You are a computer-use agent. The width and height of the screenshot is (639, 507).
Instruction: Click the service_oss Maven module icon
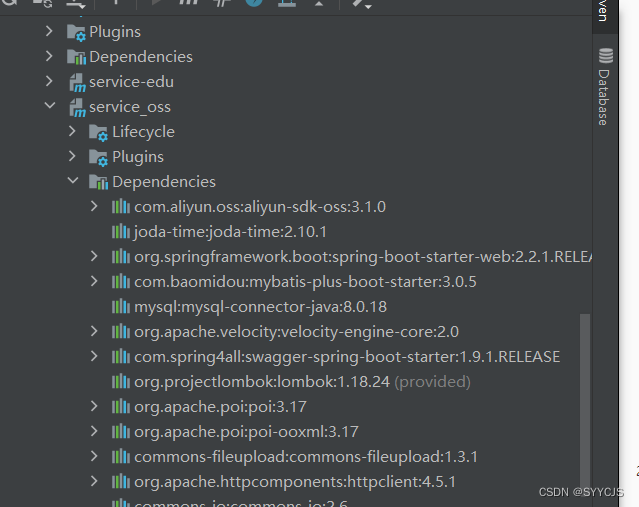point(77,108)
